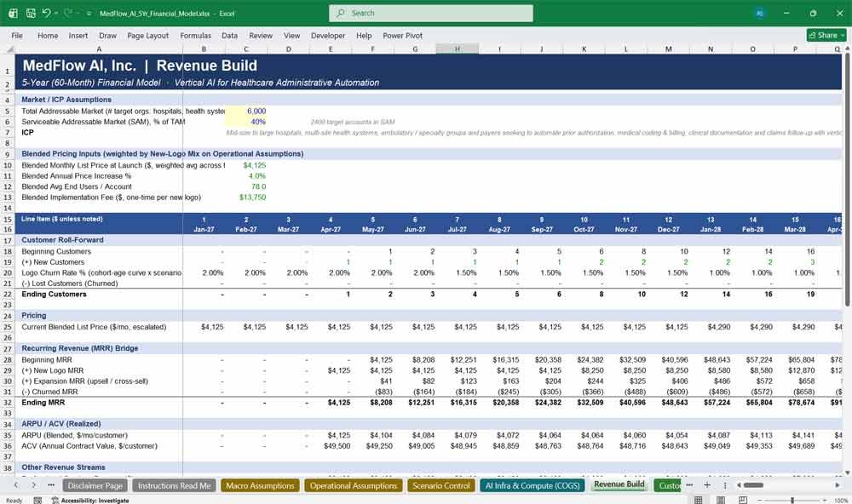Open the partially visible Custo... sheet tab
The image size is (852, 504).
pos(668,485)
